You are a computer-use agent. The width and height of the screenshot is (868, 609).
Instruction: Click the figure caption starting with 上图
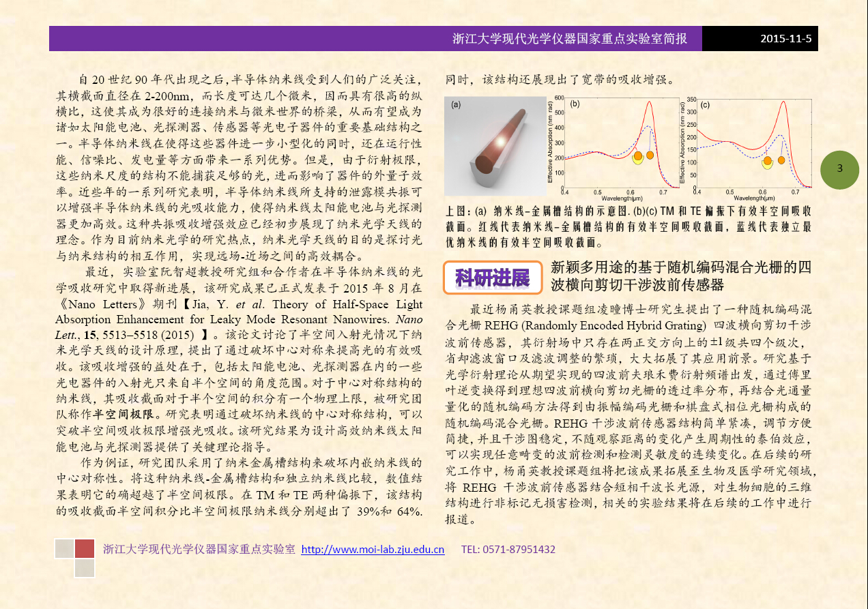[627, 226]
